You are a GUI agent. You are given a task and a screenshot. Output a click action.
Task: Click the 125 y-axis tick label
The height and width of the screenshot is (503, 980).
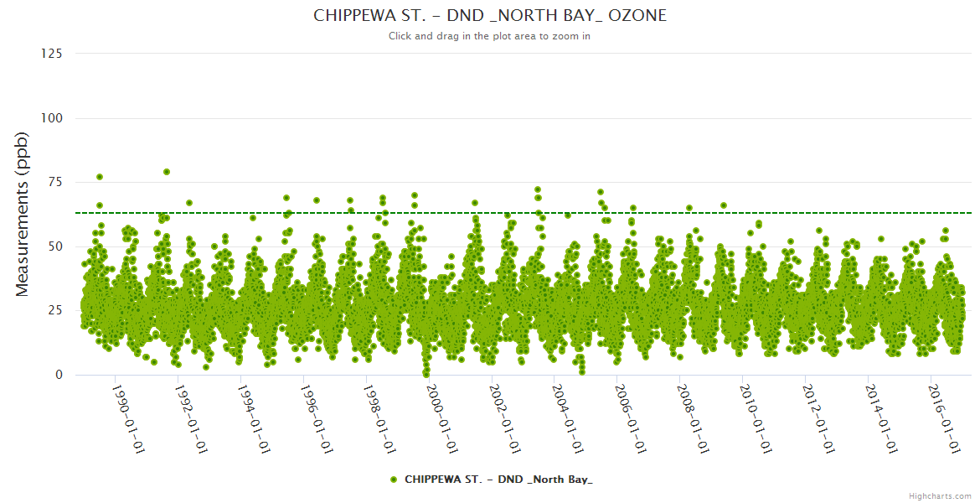tap(51, 54)
